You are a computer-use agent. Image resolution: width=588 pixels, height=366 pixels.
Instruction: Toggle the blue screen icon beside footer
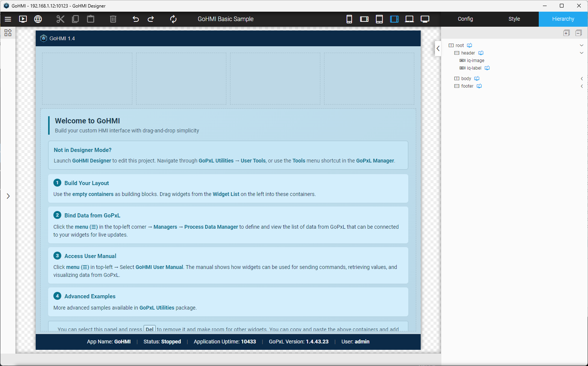coord(479,86)
